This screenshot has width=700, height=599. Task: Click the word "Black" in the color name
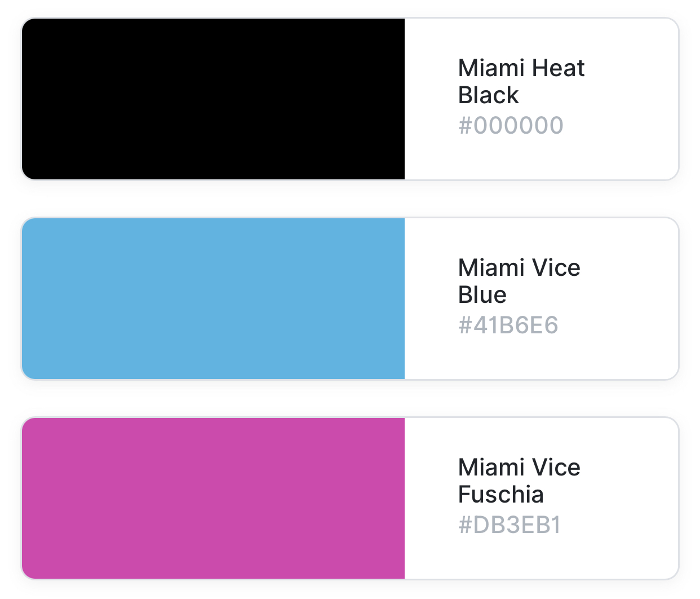[488, 95]
